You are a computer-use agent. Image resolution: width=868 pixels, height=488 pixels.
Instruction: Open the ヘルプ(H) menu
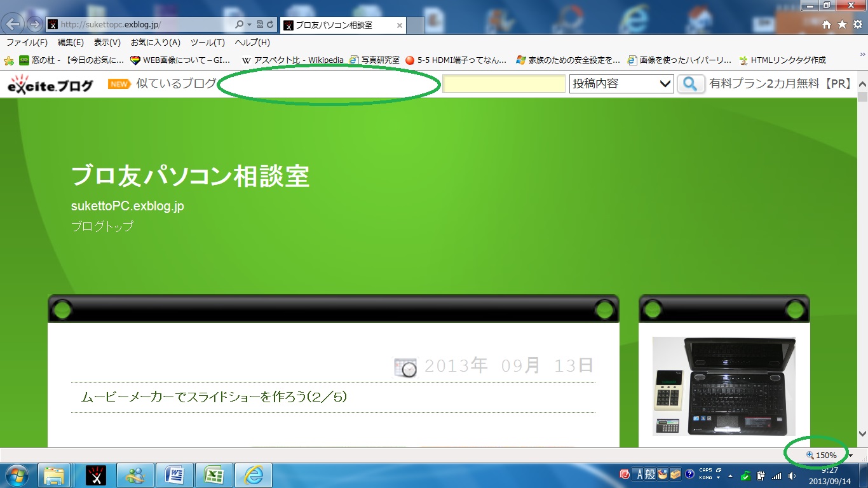252,43
